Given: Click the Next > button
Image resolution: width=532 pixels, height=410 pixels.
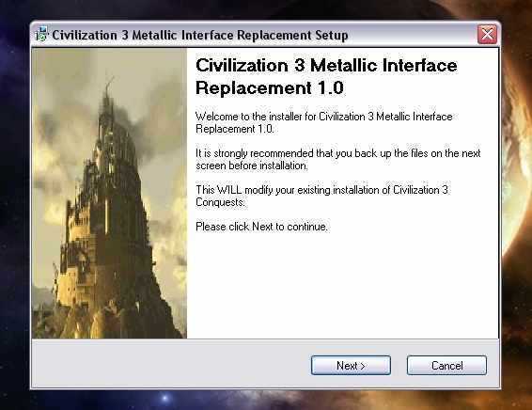Looking at the screenshot, I should click(351, 366).
